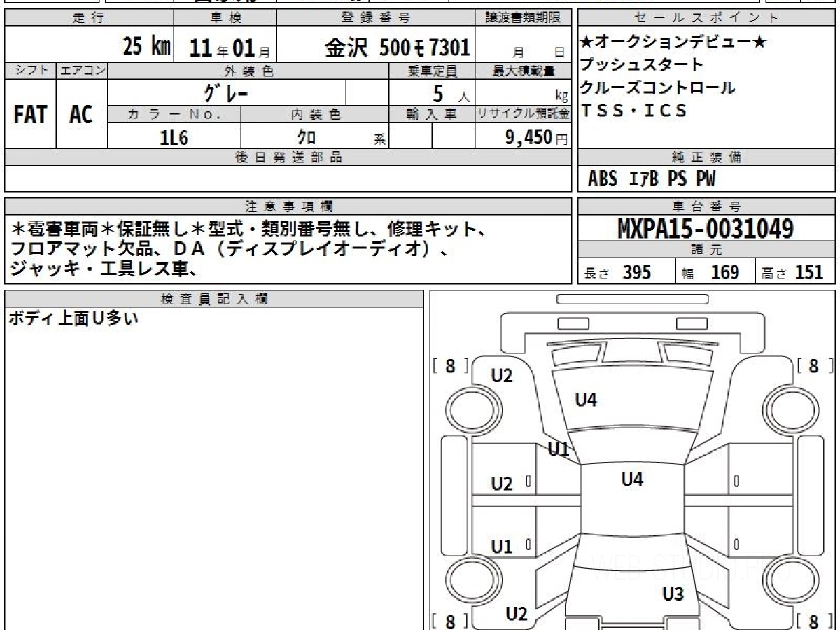This screenshot has height=630, width=840.
Task: Click the U2 mark on front door
Action: click(502, 484)
